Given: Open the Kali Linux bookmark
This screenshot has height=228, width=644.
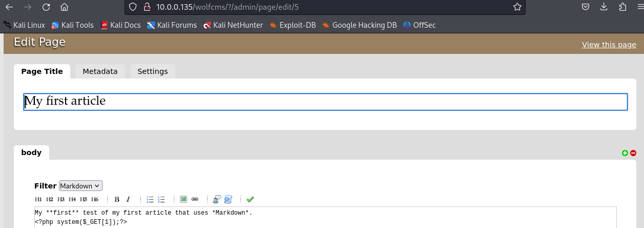Looking at the screenshot, I should [25, 25].
